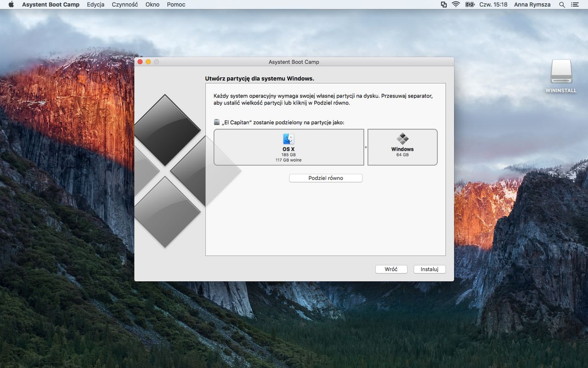This screenshot has width=588, height=368.
Task: Open Spotlight search magnifier
Action: pos(562,5)
